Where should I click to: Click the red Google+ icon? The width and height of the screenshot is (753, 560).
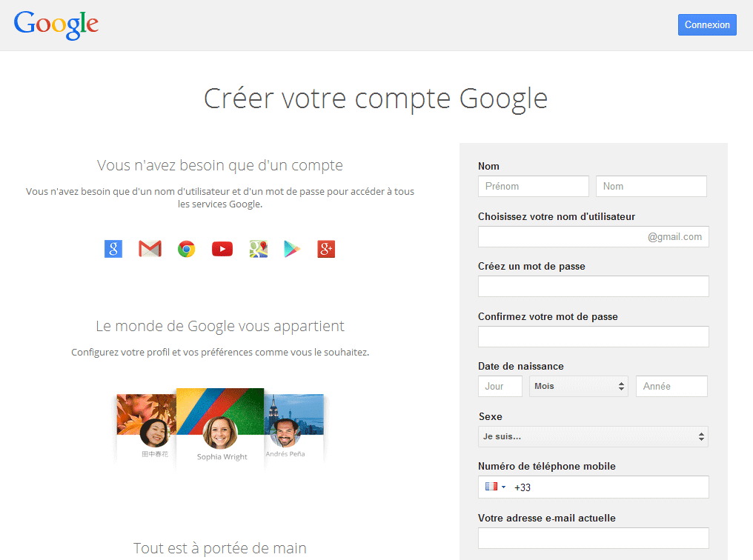326,249
